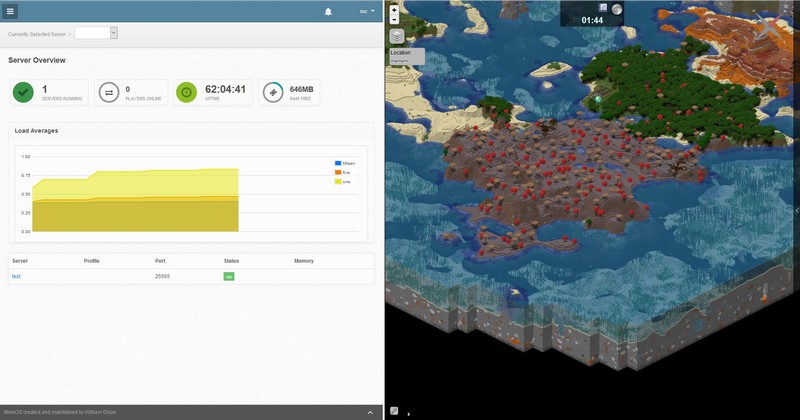Expand the footer chevron-up arrow

coord(370,412)
